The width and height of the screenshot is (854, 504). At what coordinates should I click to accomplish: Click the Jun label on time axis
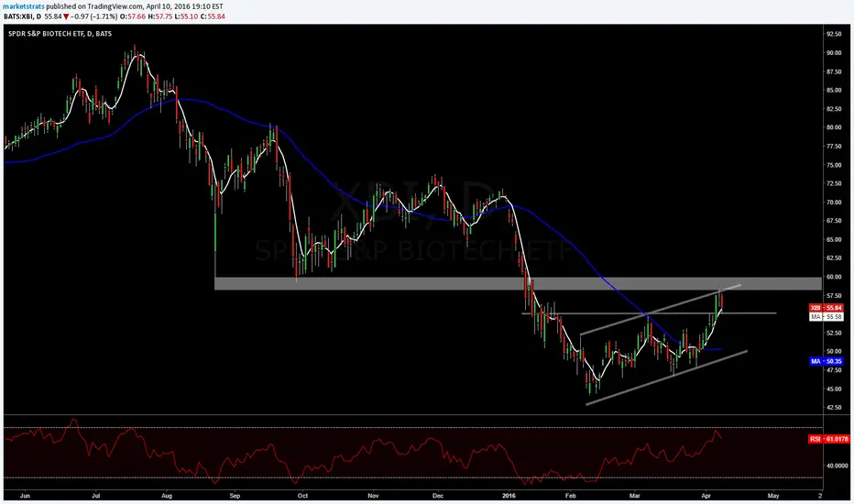[25, 496]
